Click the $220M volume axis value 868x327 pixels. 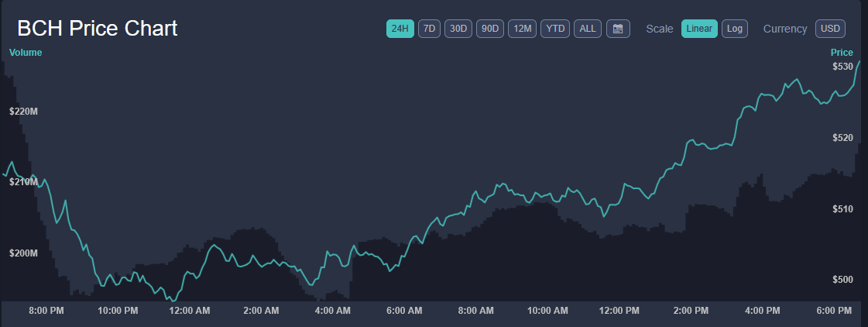tap(24, 112)
